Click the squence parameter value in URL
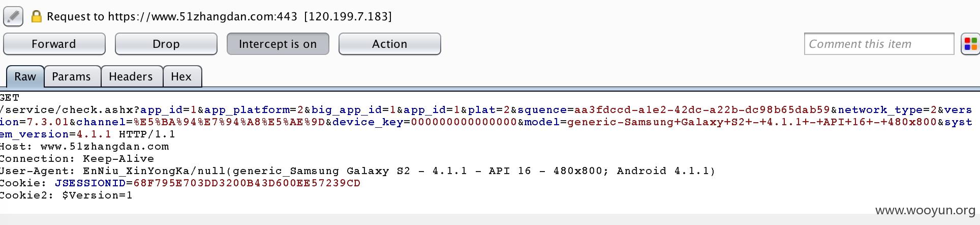 (x=702, y=110)
